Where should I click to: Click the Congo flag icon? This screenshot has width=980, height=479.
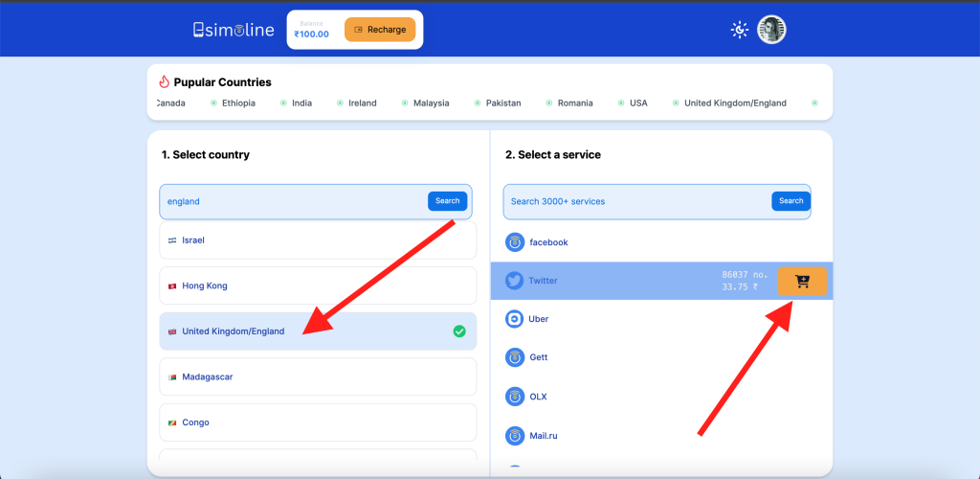coord(172,422)
